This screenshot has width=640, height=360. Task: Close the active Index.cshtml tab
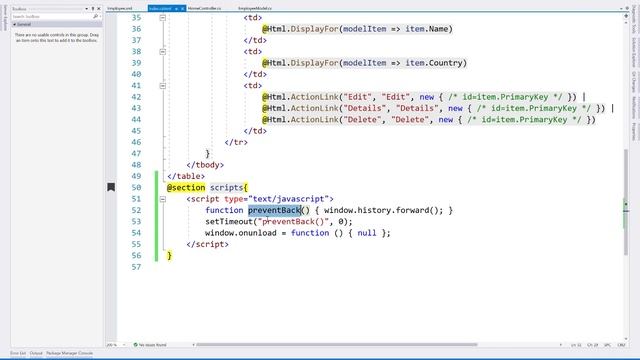tap(182, 9)
